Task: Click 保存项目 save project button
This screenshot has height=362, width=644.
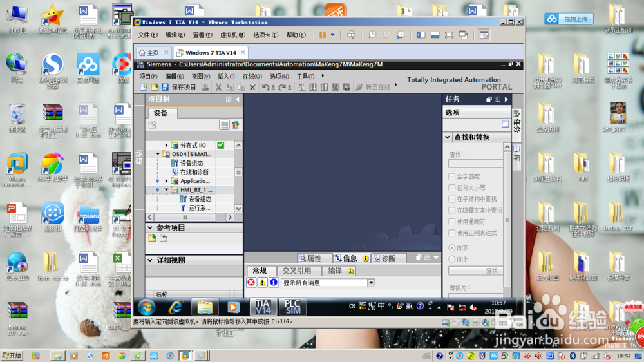Action: pyautogui.click(x=184, y=87)
